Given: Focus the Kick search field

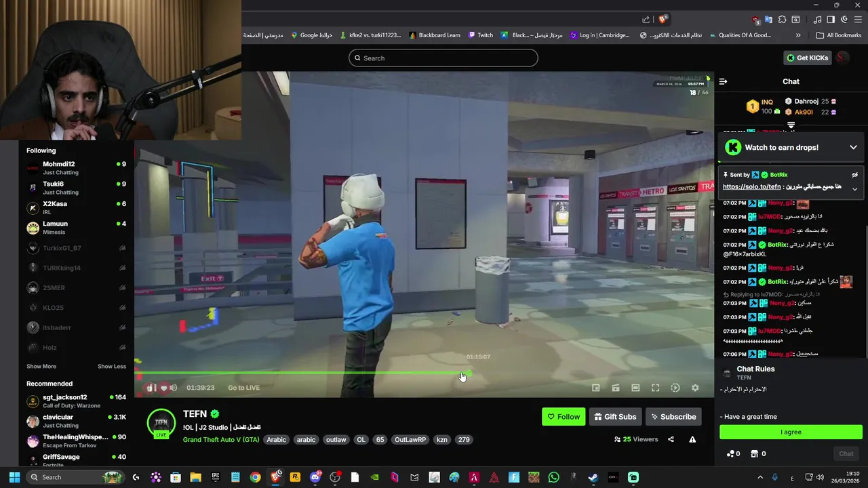Looking at the screenshot, I should (443, 58).
